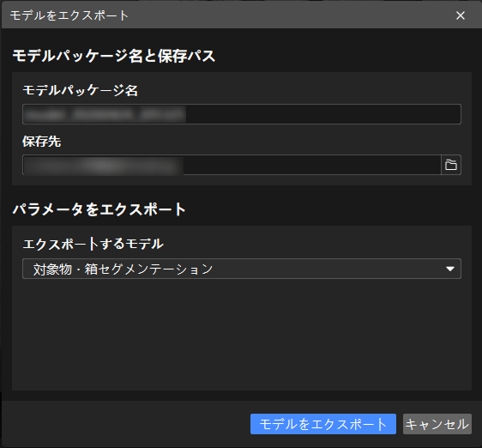Focus the 保存先 path input field

232,165
